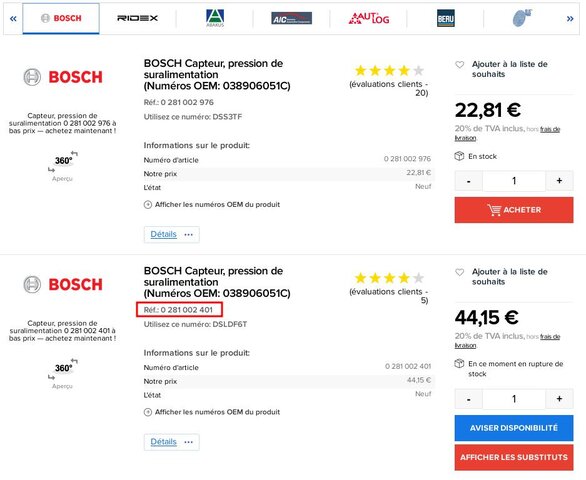This screenshot has width=586, height=480.
Task: Click the 360° preview icon for product 0 281 002 976
Action: (63, 161)
